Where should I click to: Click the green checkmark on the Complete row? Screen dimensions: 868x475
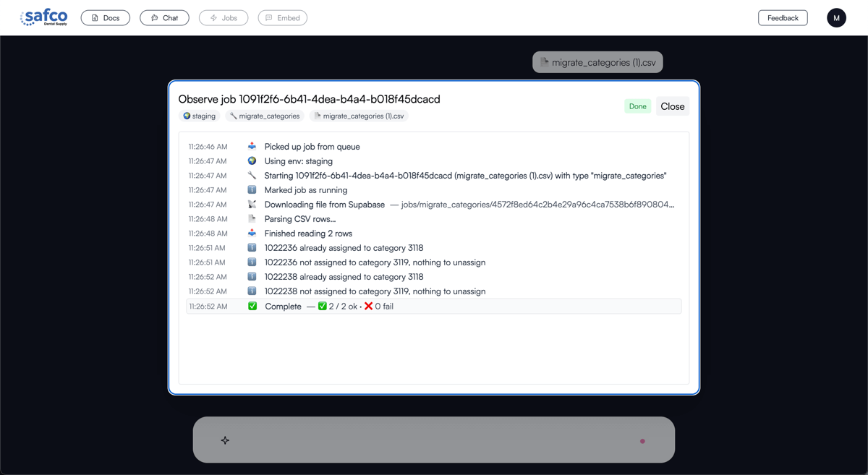[x=252, y=306]
